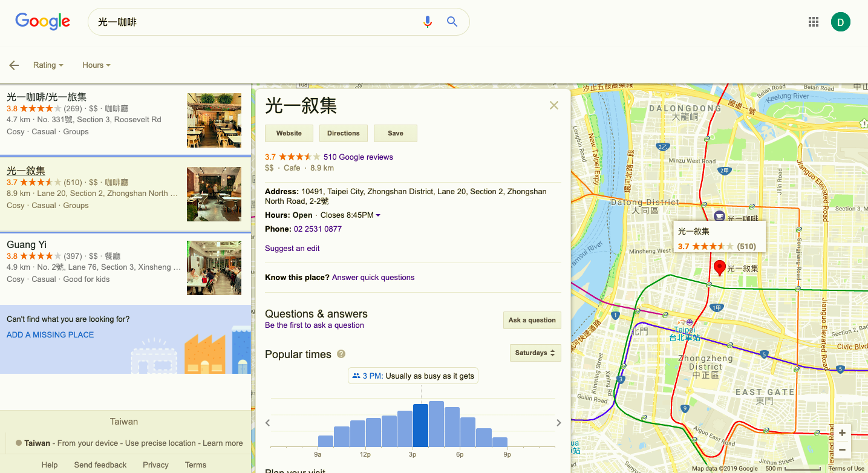Viewport: 868px width, 473px height.
Task: Click Use precise location
Action: 160,443
